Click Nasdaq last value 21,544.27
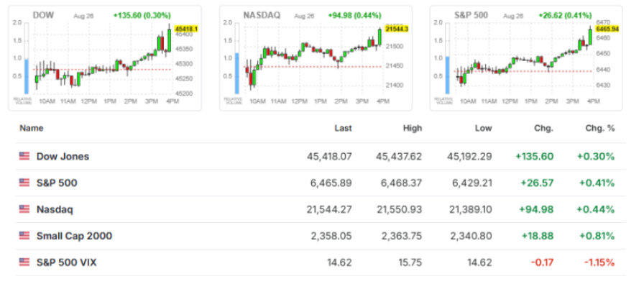The image size is (644, 284). click(x=329, y=210)
